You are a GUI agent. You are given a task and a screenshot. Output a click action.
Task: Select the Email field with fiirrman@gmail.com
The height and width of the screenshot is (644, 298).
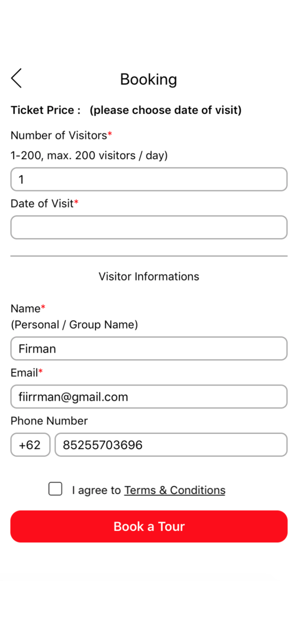(x=149, y=397)
